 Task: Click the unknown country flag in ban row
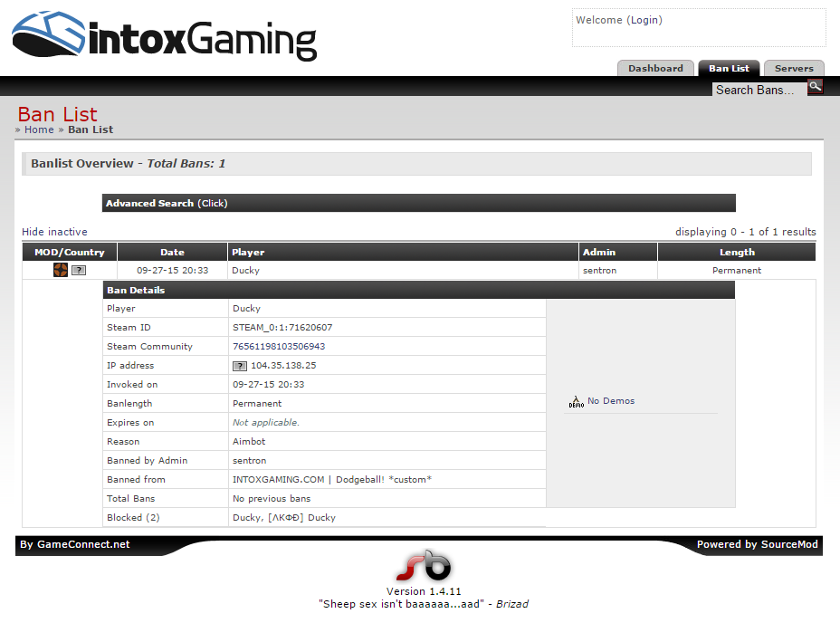click(79, 271)
